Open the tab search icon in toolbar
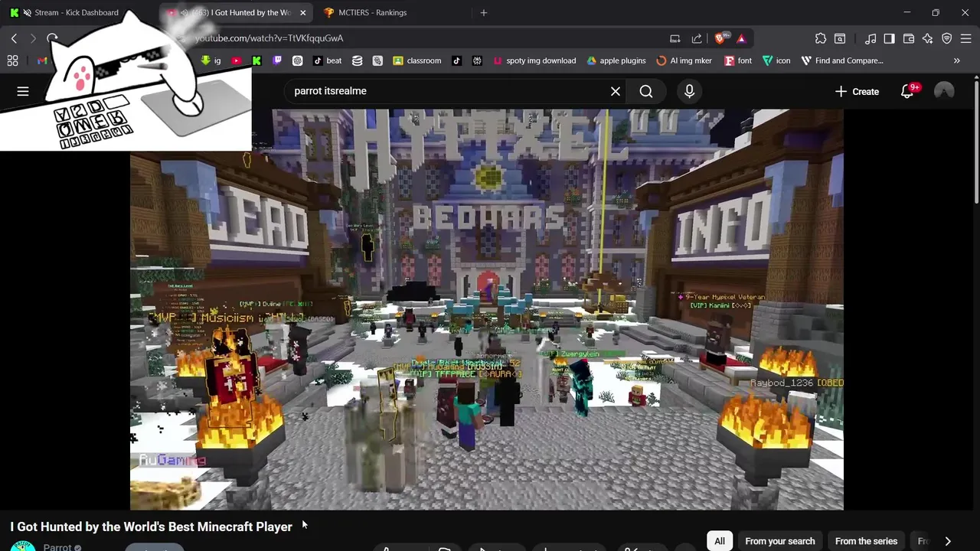Viewport: 980px width, 551px height. point(840,38)
